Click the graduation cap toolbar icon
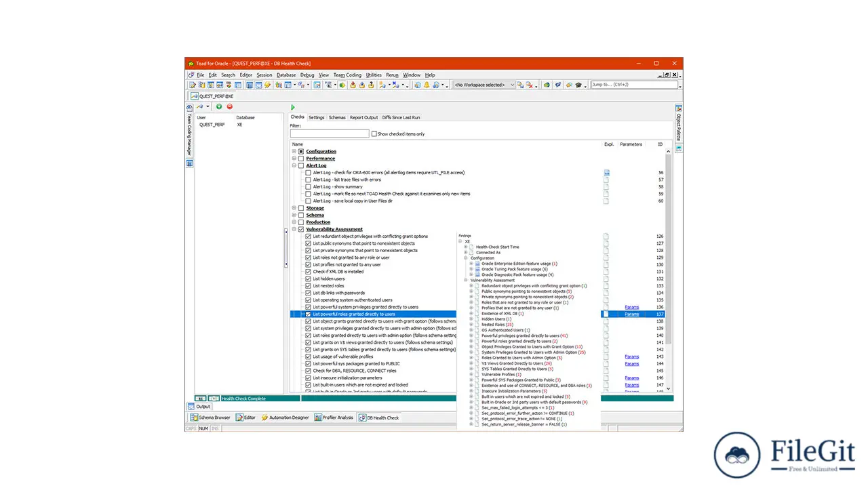The height and width of the screenshot is (488, 868). pos(578,85)
